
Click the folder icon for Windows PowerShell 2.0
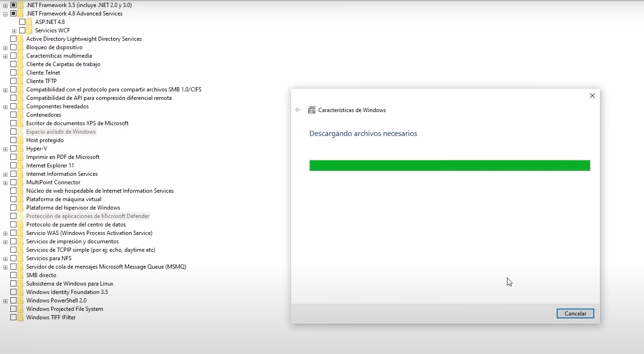20,301
